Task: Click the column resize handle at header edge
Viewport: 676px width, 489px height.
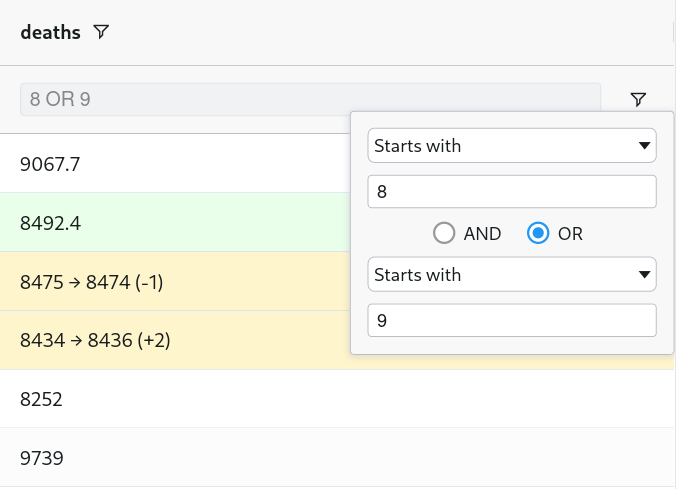Action: pos(673,32)
